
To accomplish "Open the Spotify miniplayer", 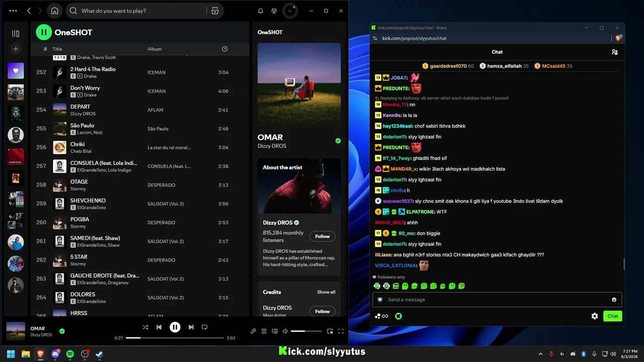I will [330, 331].
